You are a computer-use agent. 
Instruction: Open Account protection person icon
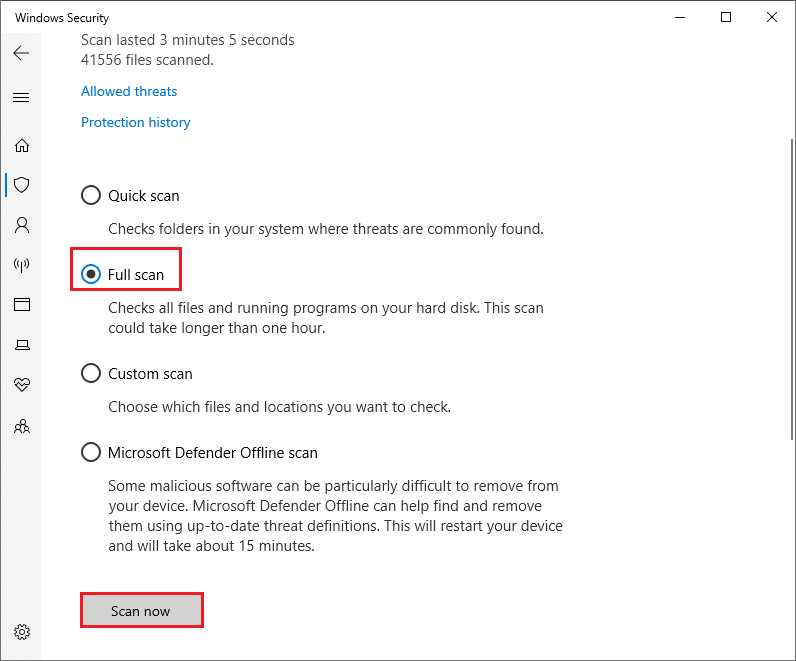21,225
